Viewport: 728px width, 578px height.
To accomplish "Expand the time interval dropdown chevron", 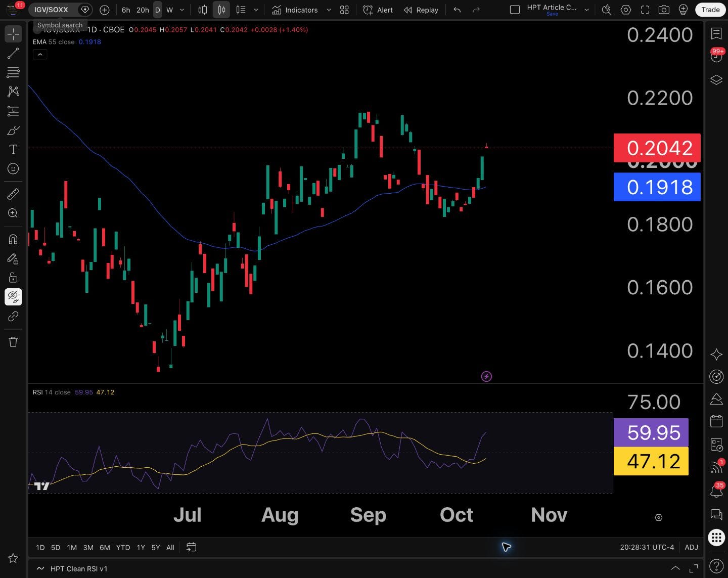I will point(182,10).
